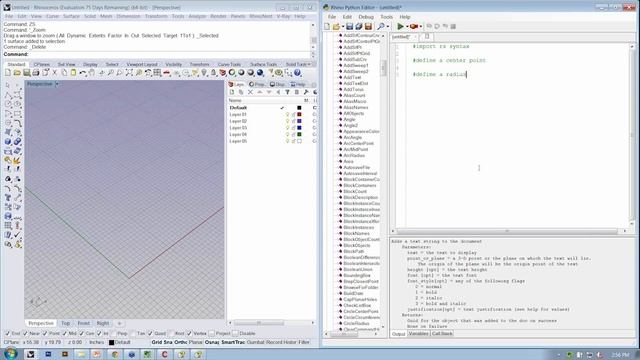Open the Variables tab in output pane
640x360 pixels.
pyautogui.click(x=418, y=334)
